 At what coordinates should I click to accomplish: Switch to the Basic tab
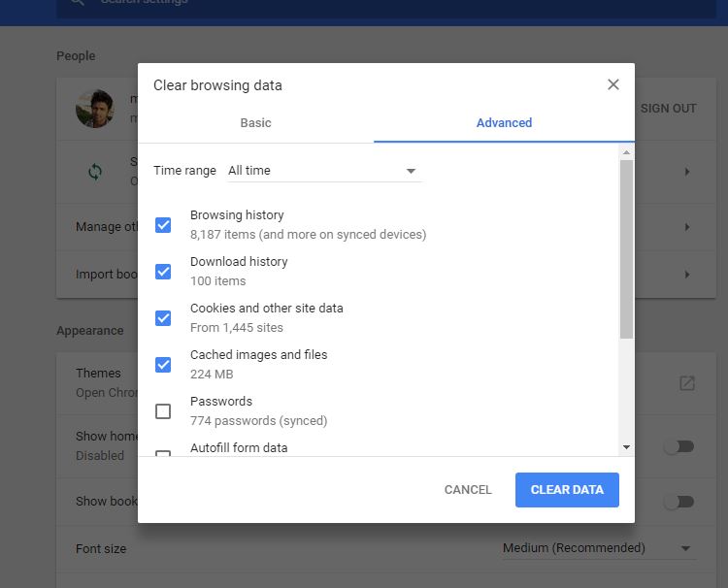(x=255, y=123)
